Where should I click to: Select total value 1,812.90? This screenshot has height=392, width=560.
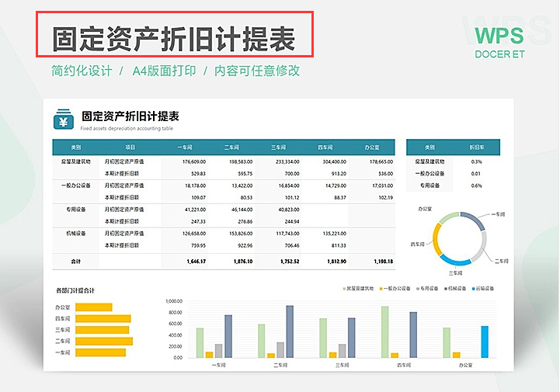tap(336, 262)
